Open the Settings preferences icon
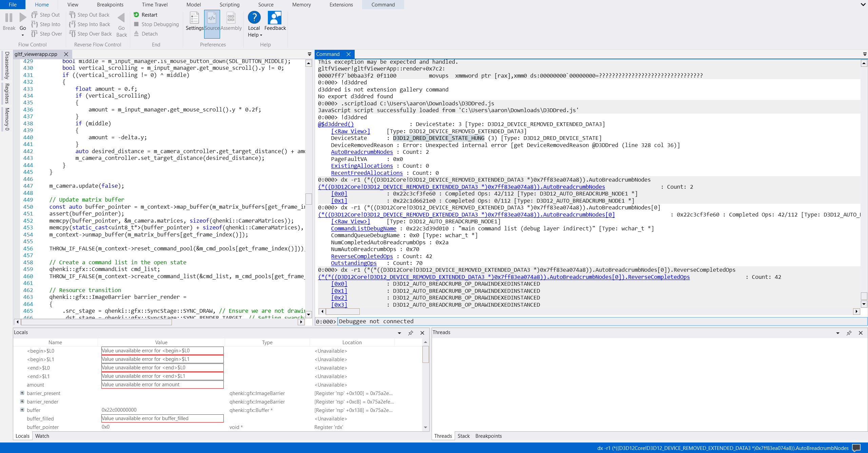 pos(194,18)
